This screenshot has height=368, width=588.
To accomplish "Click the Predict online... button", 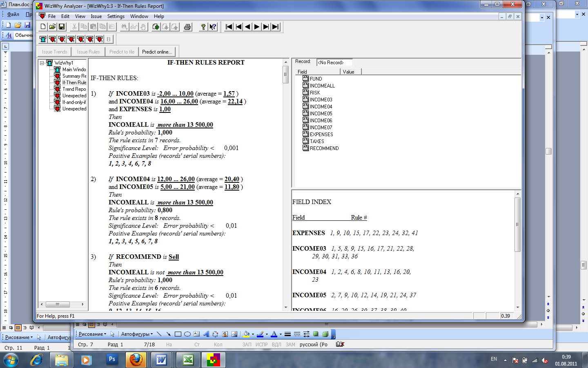I will point(157,52).
